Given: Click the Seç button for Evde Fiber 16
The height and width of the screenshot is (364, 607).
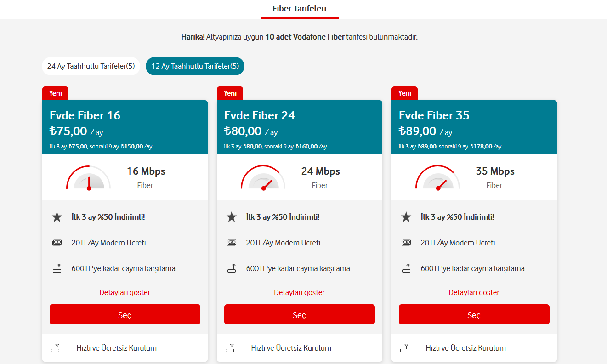Looking at the screenshot, I should 125,314.
